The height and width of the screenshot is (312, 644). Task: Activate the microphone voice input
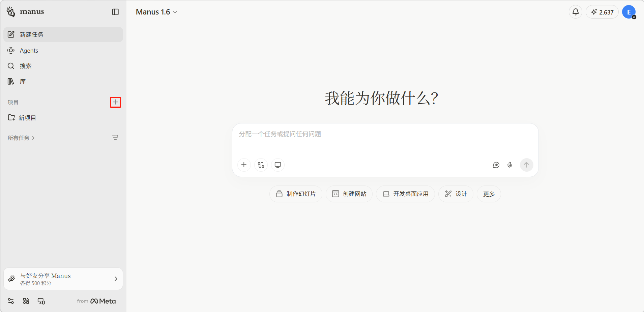point(510,165)
